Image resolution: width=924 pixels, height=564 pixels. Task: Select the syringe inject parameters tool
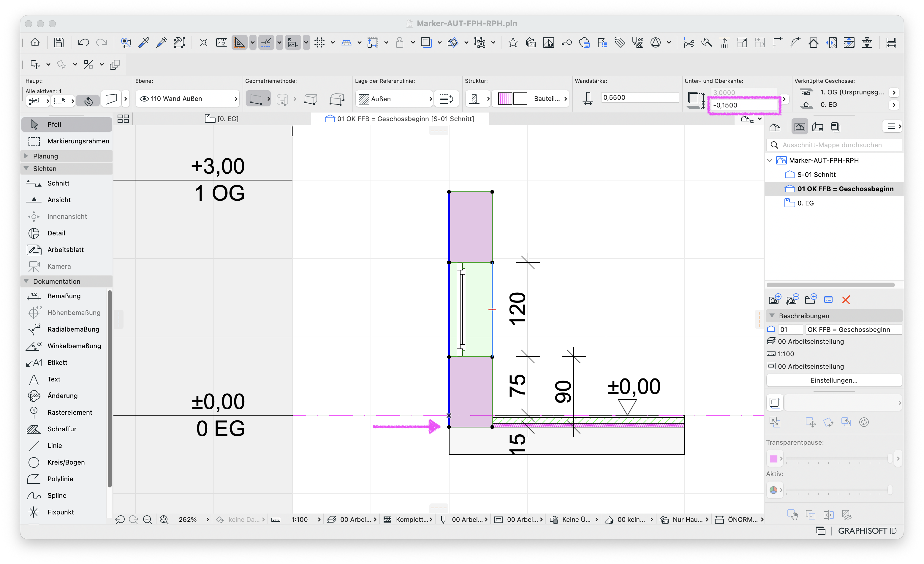coord(162,42)
